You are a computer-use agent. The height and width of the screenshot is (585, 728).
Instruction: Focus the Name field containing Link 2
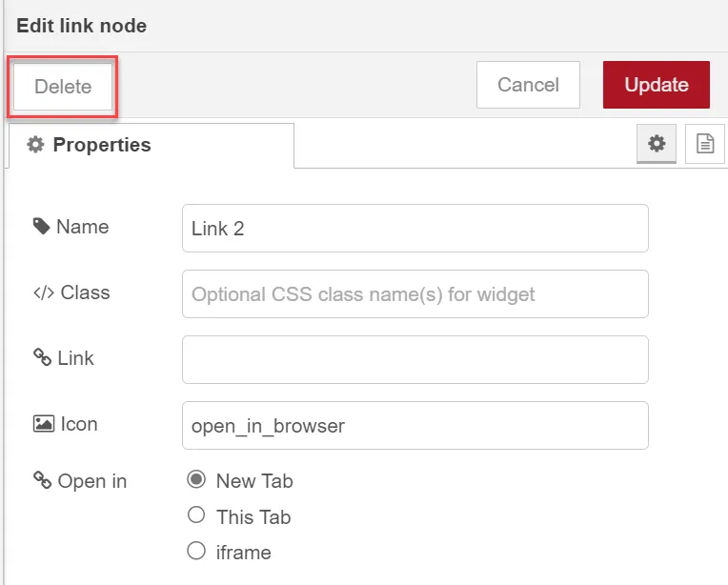click(415, 229)
